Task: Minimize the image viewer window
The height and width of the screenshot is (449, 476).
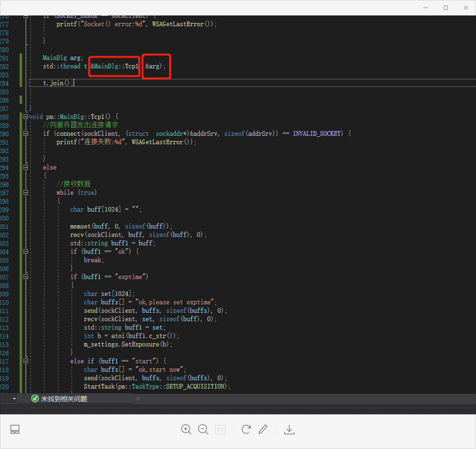Action: 425,8
